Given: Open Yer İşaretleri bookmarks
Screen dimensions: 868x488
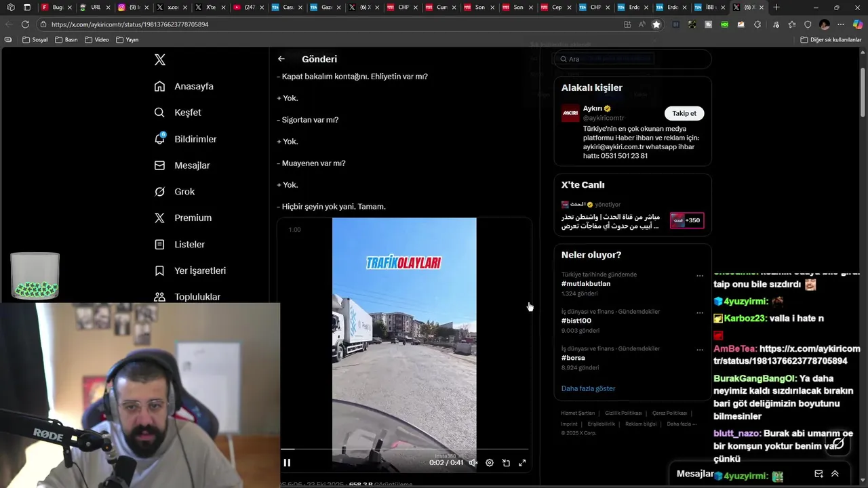Looking at the screenshot, I should coord(190,270).
